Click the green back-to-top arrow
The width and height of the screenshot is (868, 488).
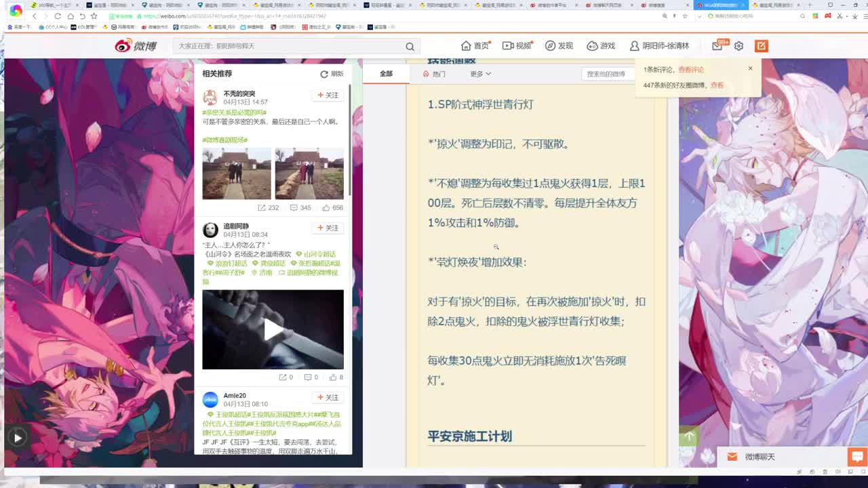689,436
